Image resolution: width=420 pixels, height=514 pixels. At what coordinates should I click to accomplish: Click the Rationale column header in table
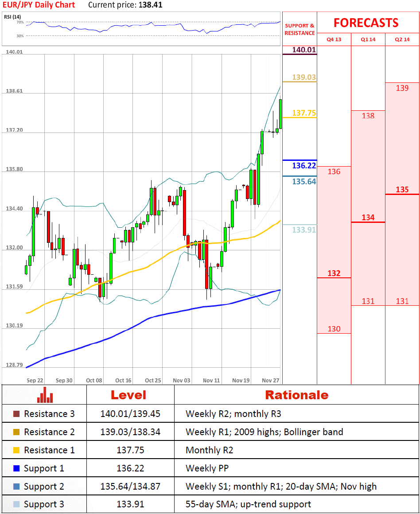coord(296,395)
